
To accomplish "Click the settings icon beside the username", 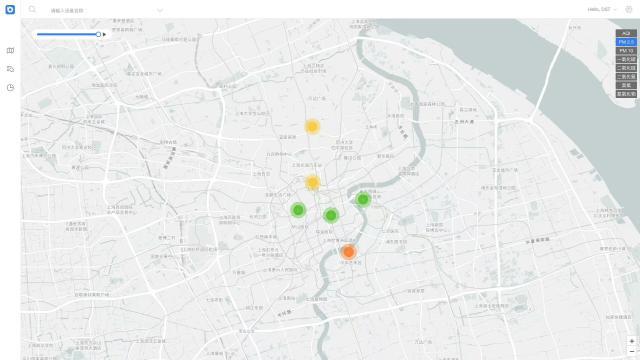I will pos(629,9).
